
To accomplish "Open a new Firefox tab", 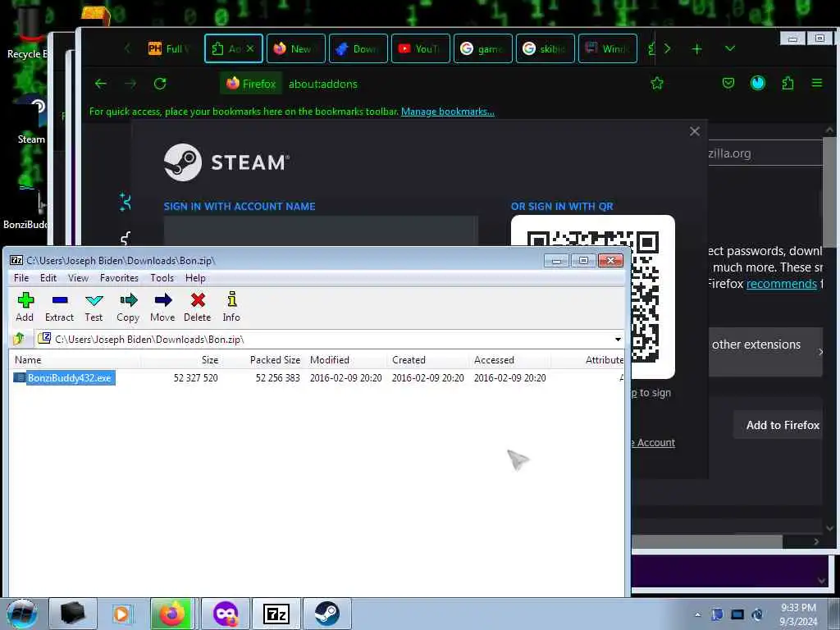I will point(696,48).
